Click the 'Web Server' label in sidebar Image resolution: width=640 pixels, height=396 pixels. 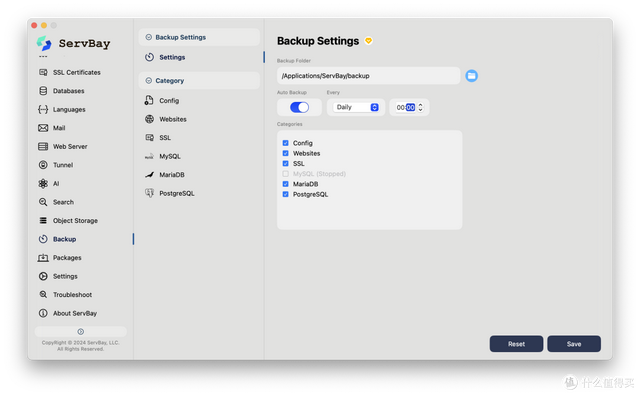pyautogui.click(x=70, y=146)
